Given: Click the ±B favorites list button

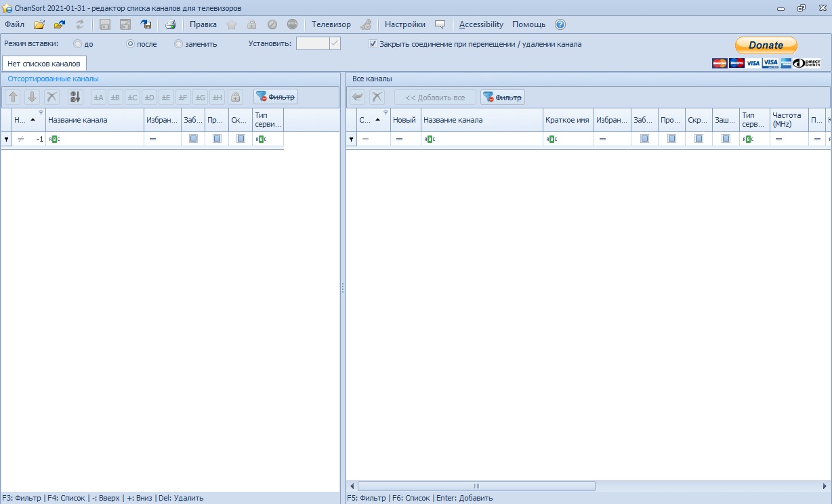Looking at the screenshot, I should [x=116, y=98].
